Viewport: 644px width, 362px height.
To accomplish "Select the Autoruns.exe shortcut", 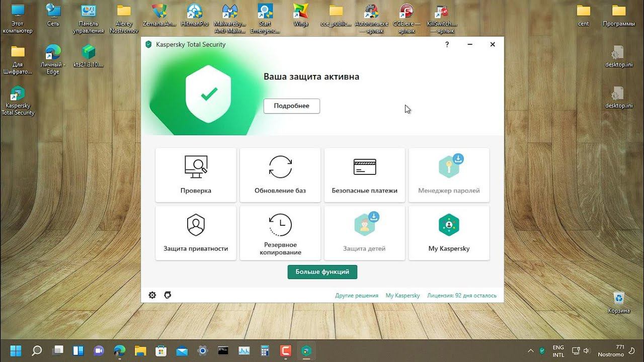I will pyautogui.click(x=371, y=19).
